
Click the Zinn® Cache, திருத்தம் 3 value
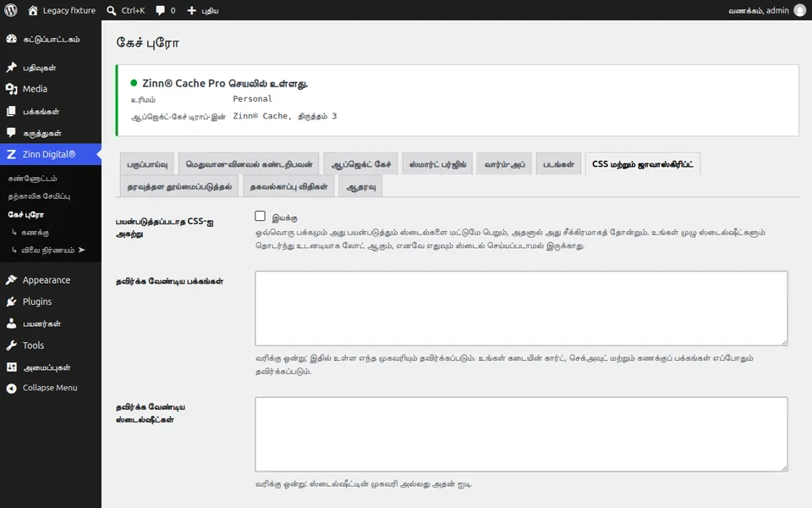tap(285, 116)
